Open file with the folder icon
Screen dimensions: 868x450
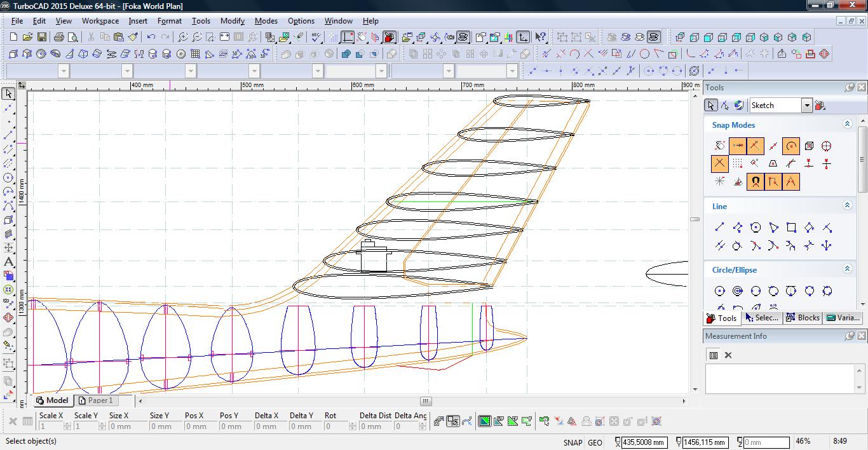[27, 37]
